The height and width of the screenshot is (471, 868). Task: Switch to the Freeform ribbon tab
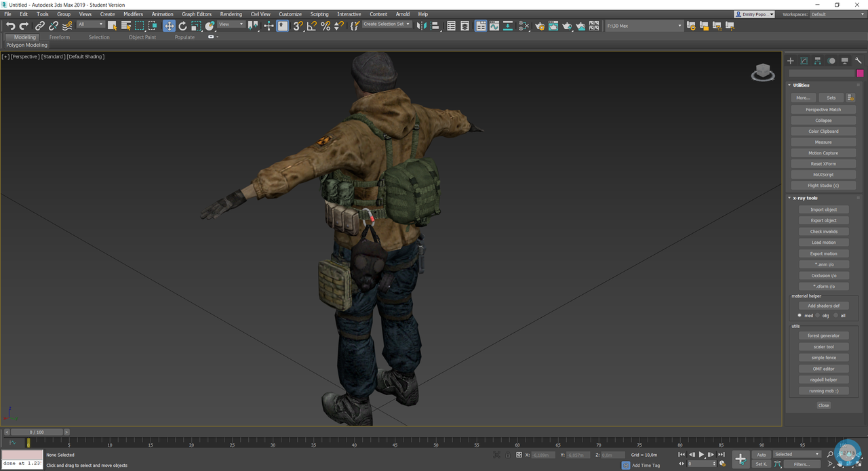coord(60,37)
